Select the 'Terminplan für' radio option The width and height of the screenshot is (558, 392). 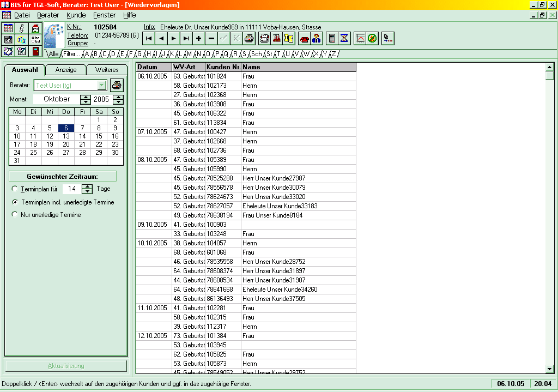(15, 189)
